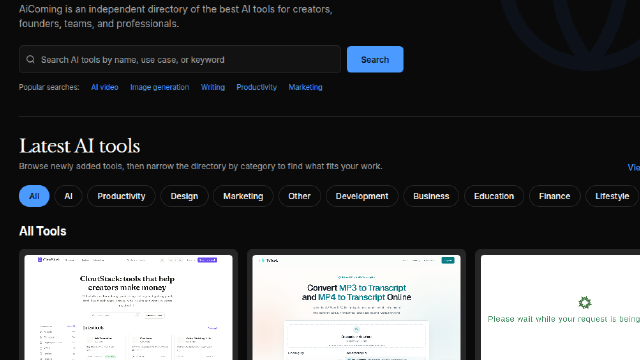Click the blue Search button
The width and height of the screenshot is (640, 360).
click(x=375, y=60)
